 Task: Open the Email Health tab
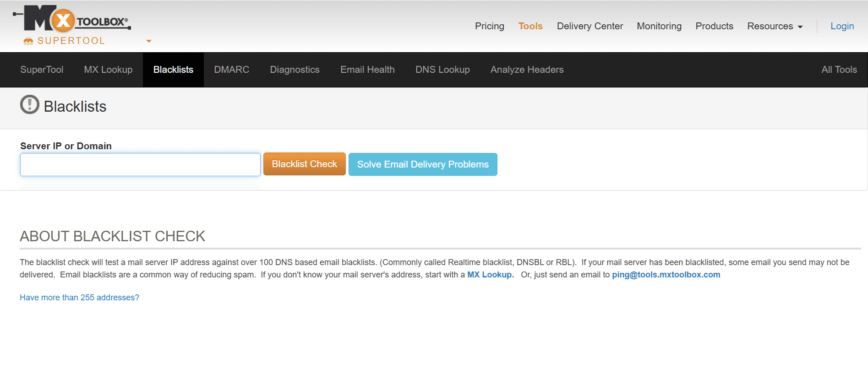pyautogui.click(x=367, y=70)
